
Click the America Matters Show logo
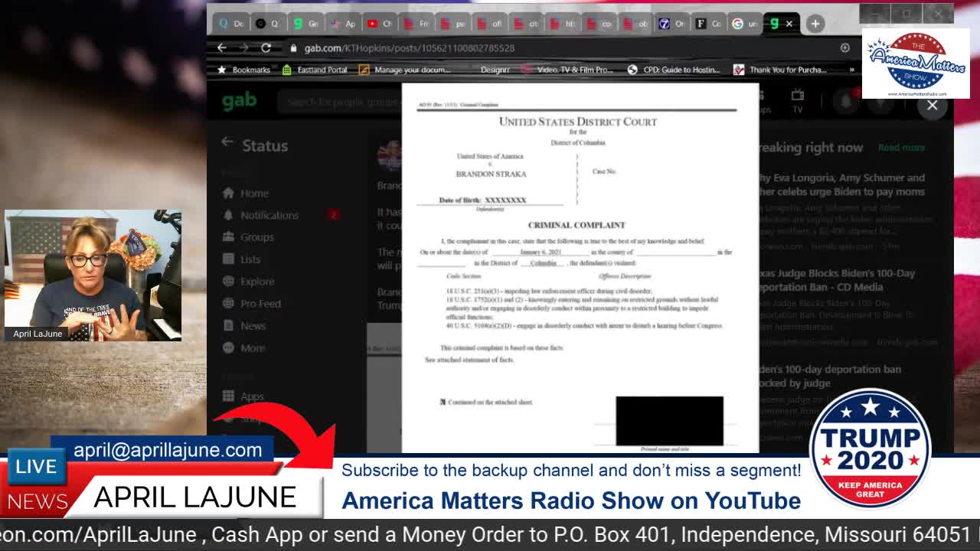point(916,64)
